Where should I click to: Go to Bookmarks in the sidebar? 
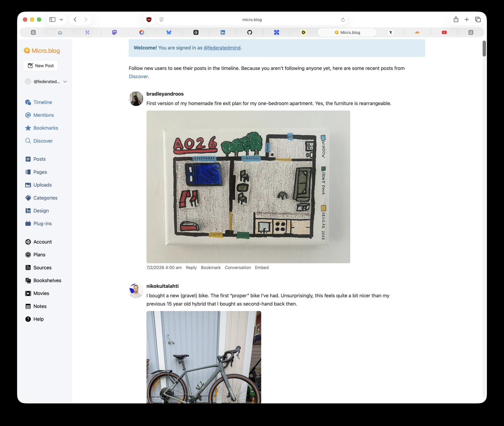pos(42,128)
